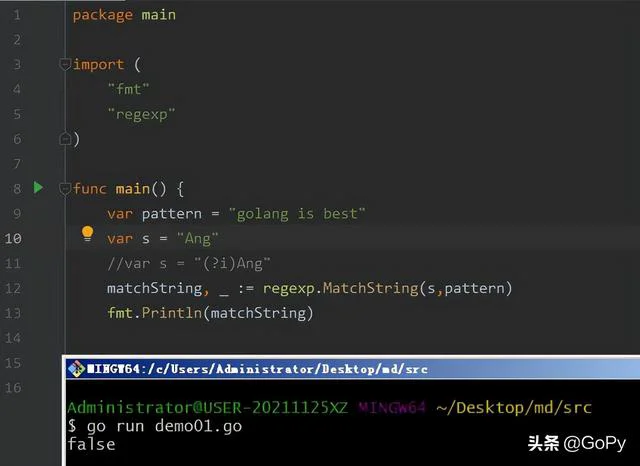Open the yellow lightbulb quick-fix suggestions
The height and width of the screenshot is (466, 640).
point(87,235)
